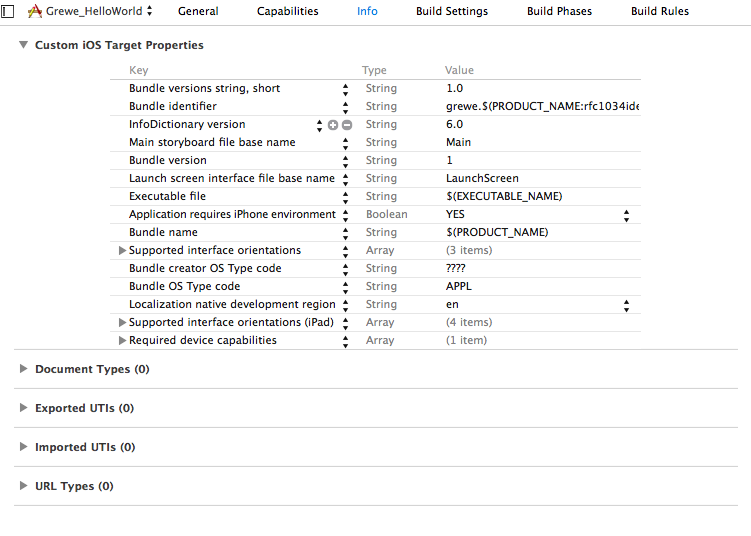Screen dimensions: 751x536
Task: Expand the URL Types section
Action: point(24,486)
